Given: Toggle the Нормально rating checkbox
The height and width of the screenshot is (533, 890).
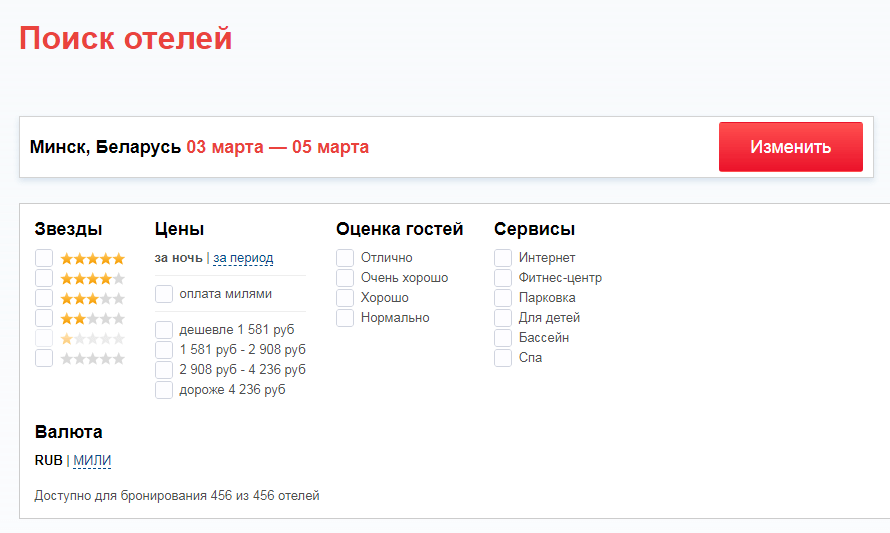Looking at the screenshot, I should coord(345,318).
